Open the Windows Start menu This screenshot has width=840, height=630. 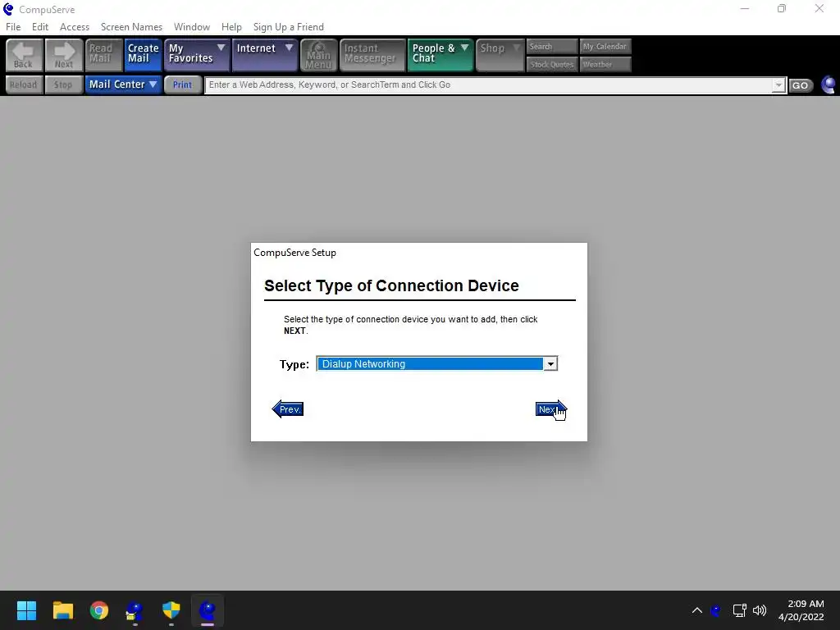coord(26,610)
